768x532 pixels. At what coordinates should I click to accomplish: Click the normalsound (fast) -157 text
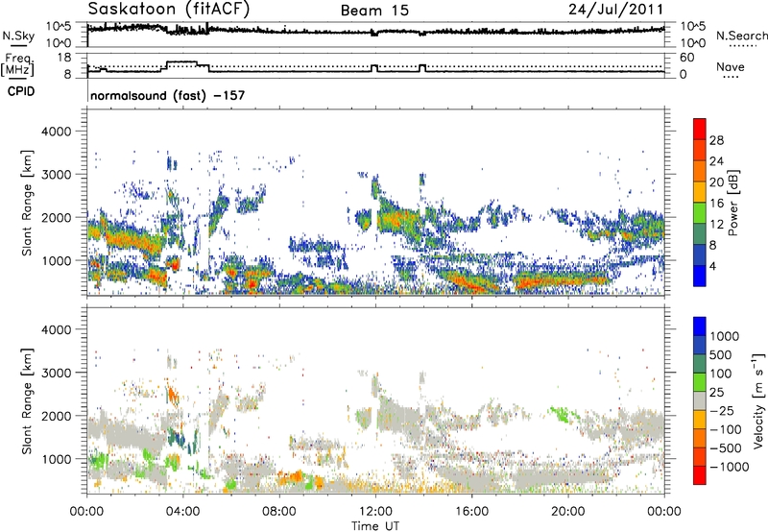[167, 95]
